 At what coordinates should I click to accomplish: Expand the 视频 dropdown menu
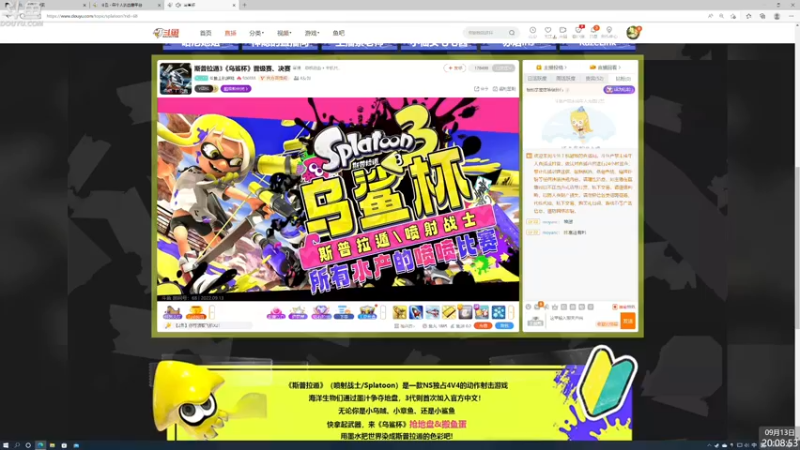(x=284, y=33)
